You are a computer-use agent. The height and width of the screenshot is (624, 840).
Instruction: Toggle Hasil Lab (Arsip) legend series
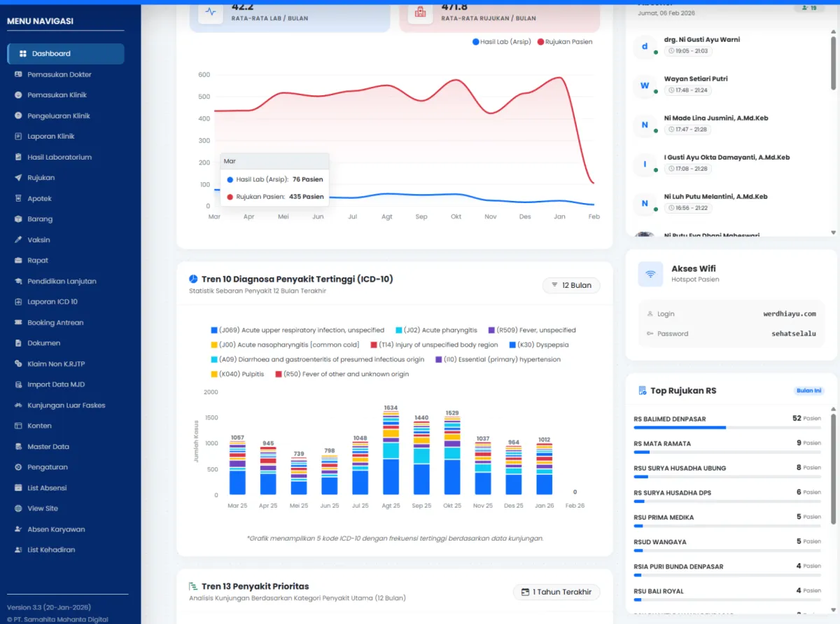499,42
